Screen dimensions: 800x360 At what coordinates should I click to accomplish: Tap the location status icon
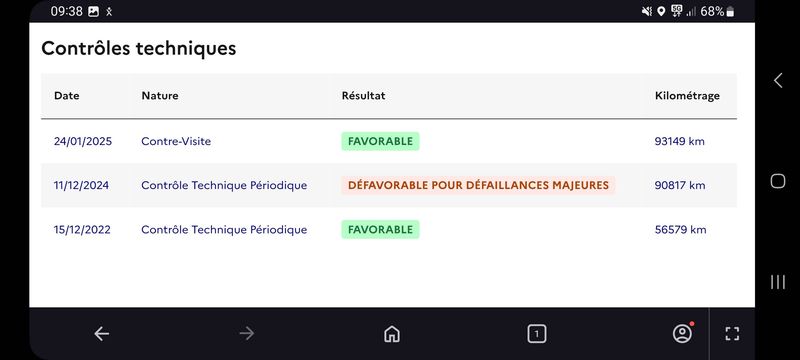point(661,11)
